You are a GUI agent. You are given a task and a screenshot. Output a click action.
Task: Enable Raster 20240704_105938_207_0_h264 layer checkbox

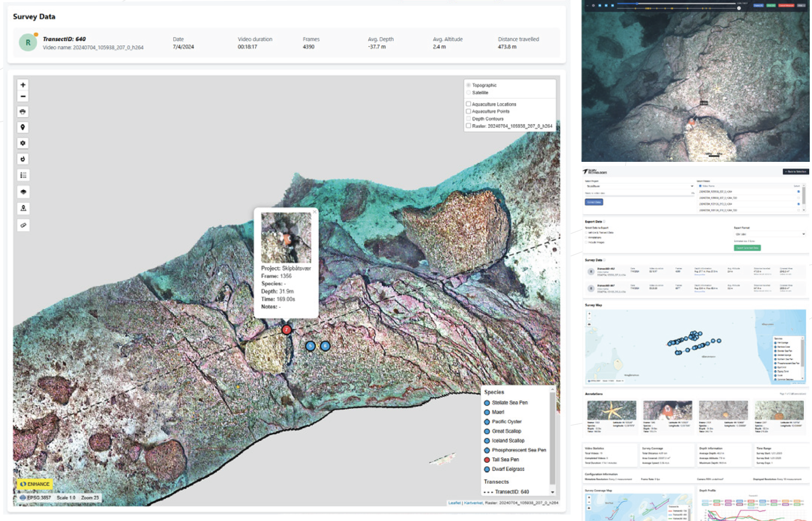(468, 126)
